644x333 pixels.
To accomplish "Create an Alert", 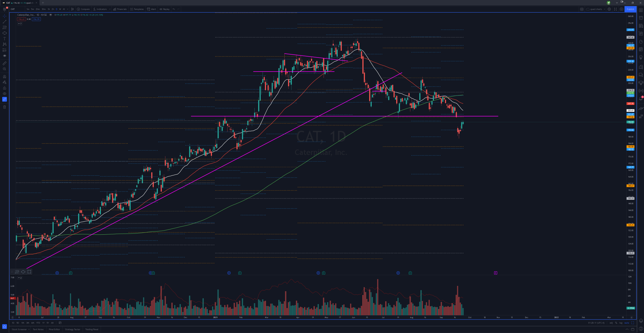I will [152, 9].
